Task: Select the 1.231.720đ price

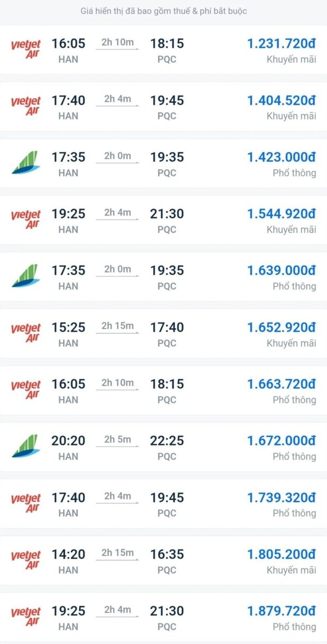Action: (x=281, y=44)
